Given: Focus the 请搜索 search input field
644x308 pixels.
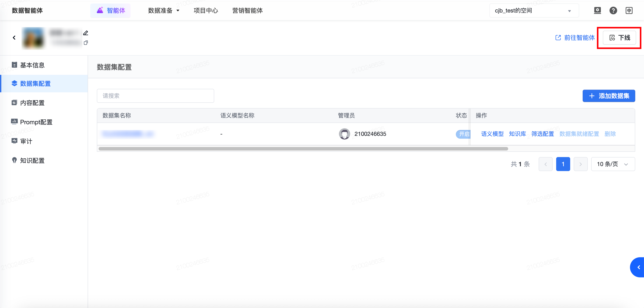Looking at the screenshot, I should [x=155, y=96].
